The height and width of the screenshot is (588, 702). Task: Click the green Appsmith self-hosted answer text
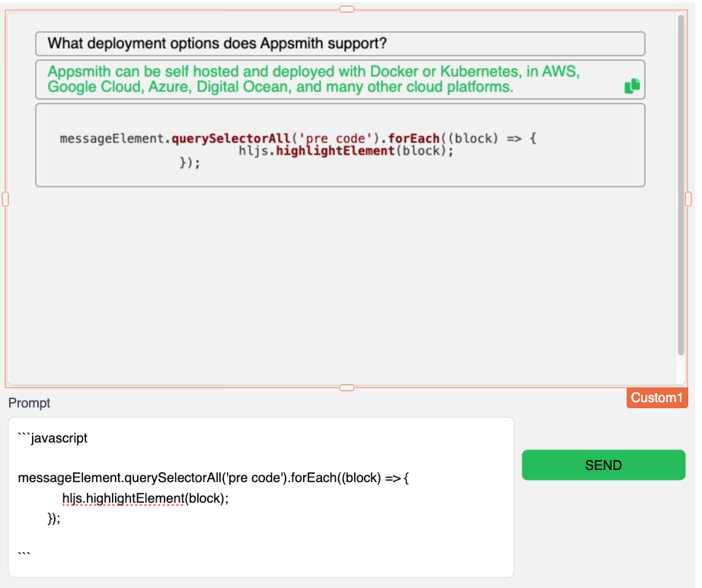click(312, 79)
